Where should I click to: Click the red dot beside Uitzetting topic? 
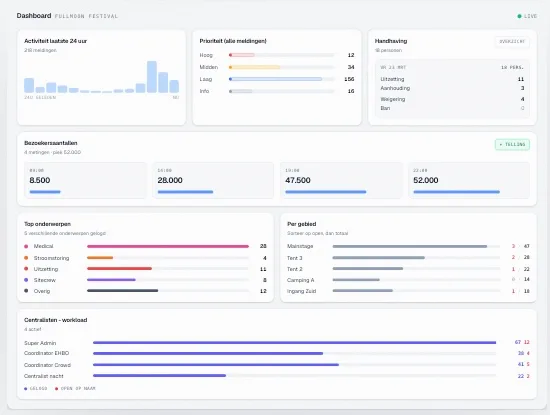26,269
